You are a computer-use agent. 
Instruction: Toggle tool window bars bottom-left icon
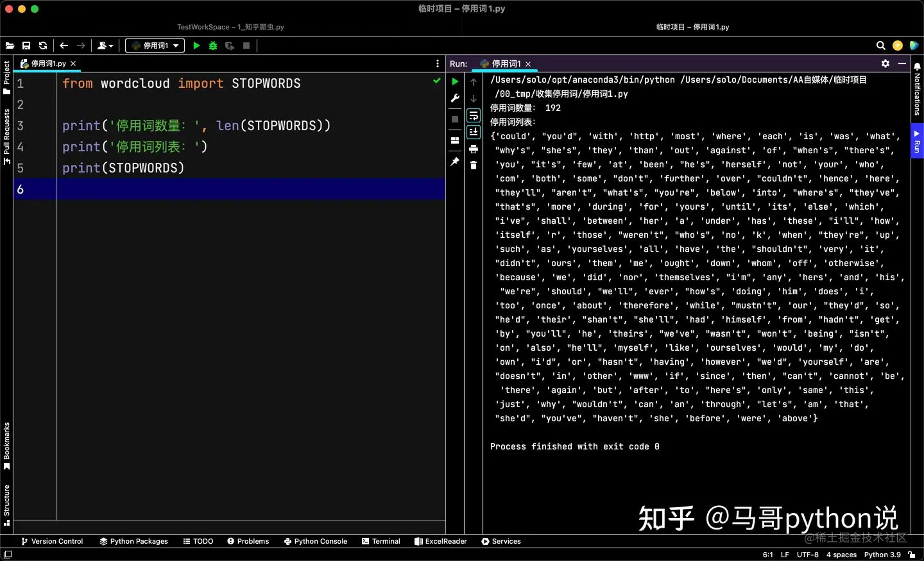point(8,555)
